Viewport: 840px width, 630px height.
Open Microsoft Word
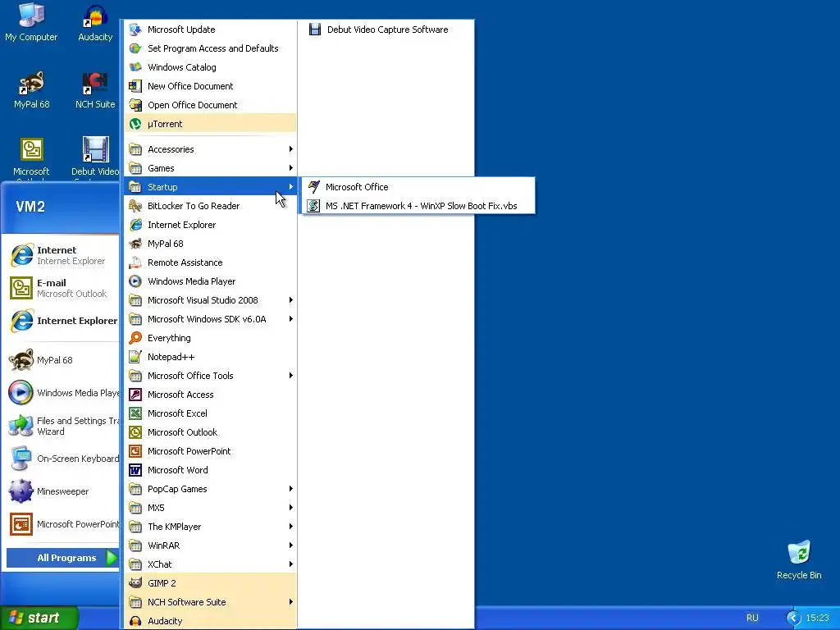click(x=210, y=470)
